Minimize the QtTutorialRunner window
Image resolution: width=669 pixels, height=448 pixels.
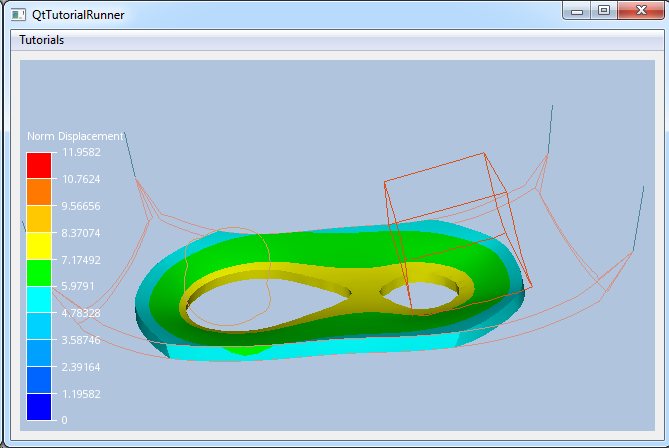575,10
